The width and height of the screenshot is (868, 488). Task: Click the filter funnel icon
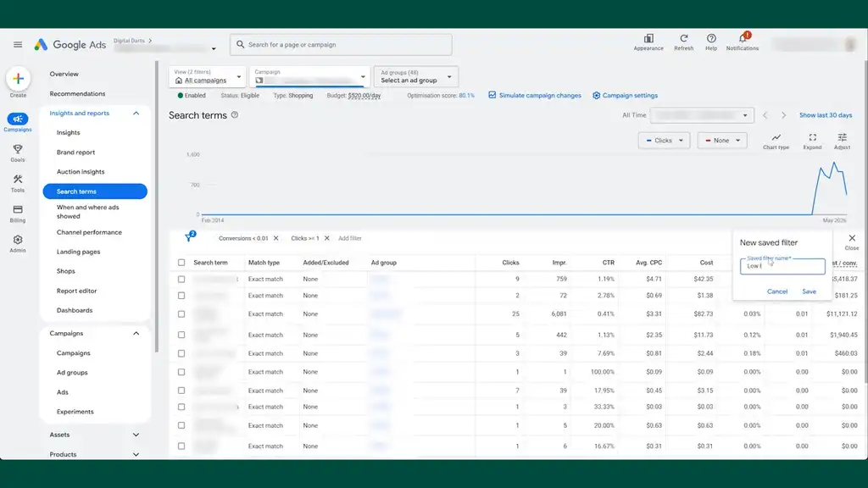(190, 237)
